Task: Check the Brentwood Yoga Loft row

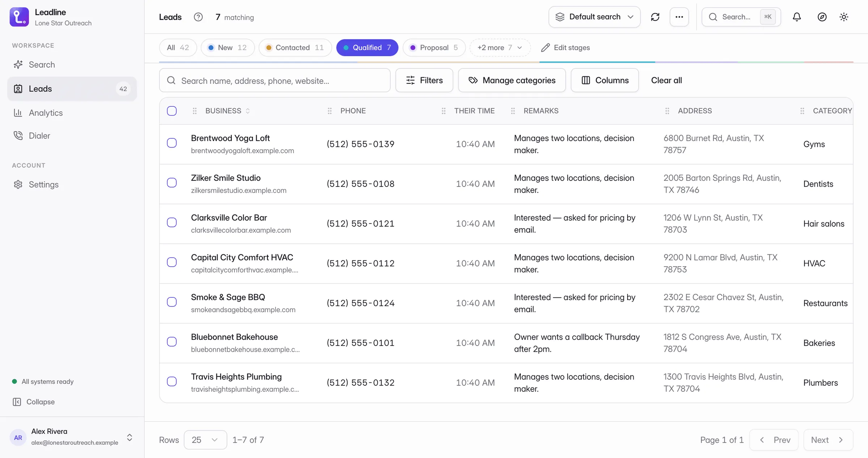Action: pos(172,143)
